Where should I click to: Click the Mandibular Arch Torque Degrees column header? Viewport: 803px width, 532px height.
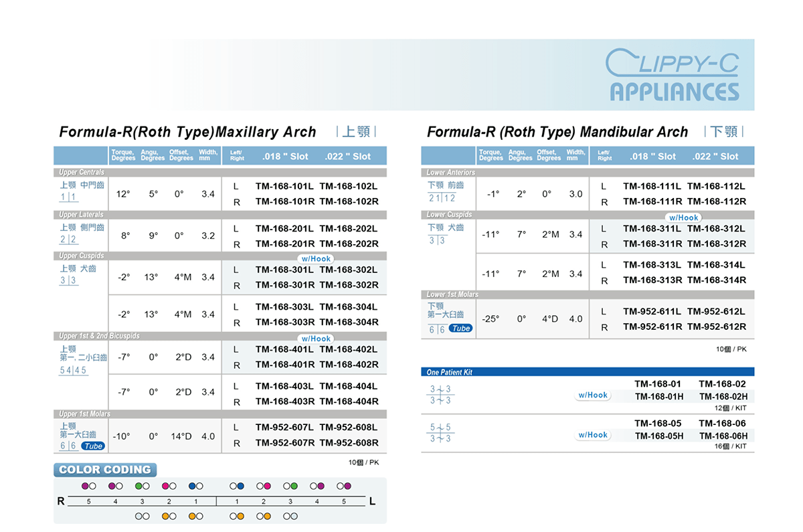[490, 156]
